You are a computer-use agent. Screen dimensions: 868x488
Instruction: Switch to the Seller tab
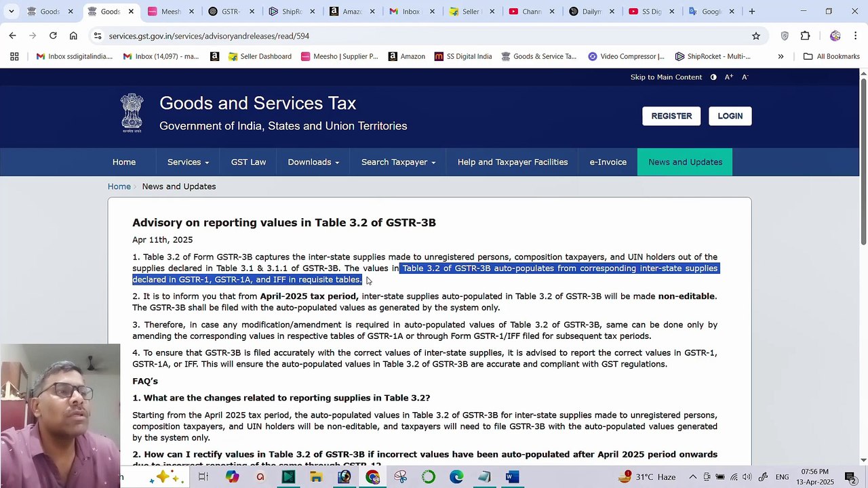pyautogui.click(x=471, y=12)
